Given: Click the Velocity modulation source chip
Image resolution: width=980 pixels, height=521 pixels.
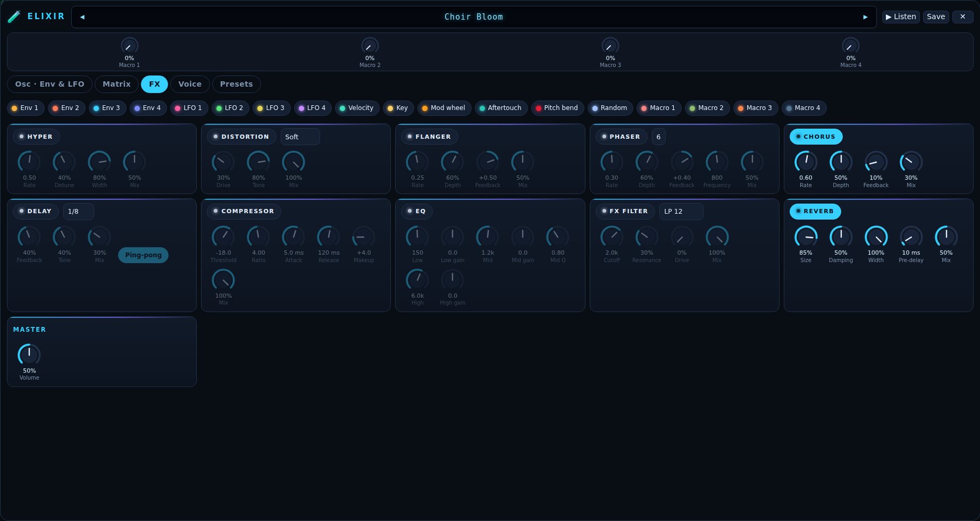Looking at the screenshot, I should 357,108.
